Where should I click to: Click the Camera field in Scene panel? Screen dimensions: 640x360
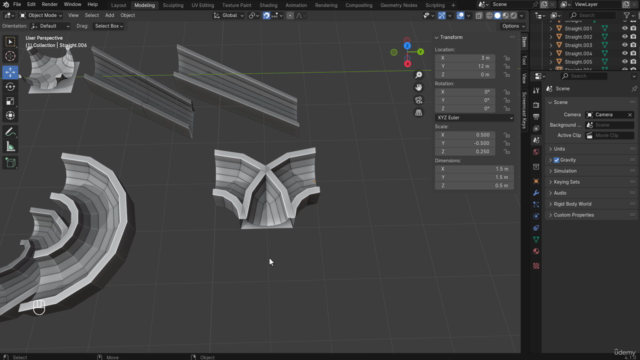point(610,115)
